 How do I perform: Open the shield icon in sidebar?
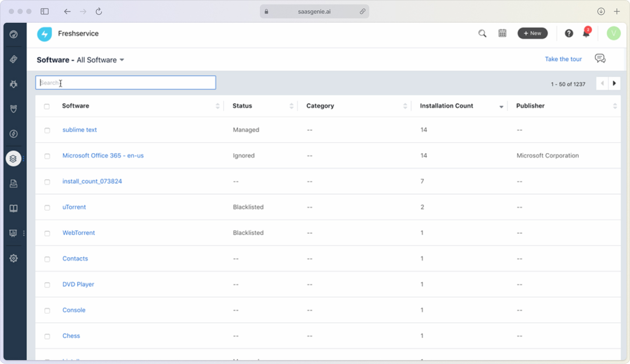(x=14, y=109)
